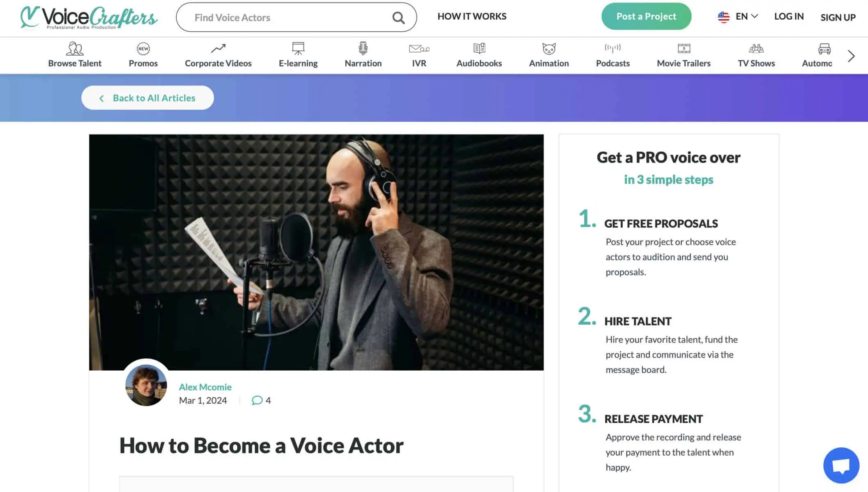
Task: Open the Podcasts broadcast icon
Action: pyautogui.click(x=613, y=48)
